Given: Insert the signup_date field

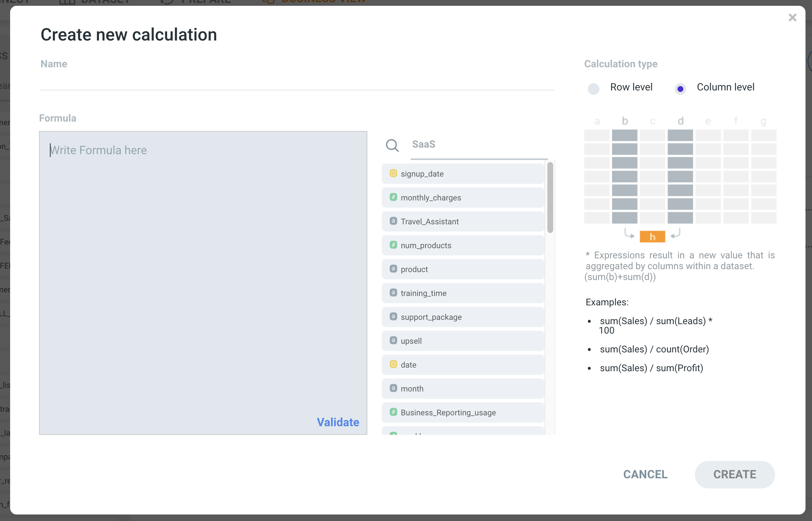Looking at the screenshot, I should pyautogui.click(x=463, y=174).
